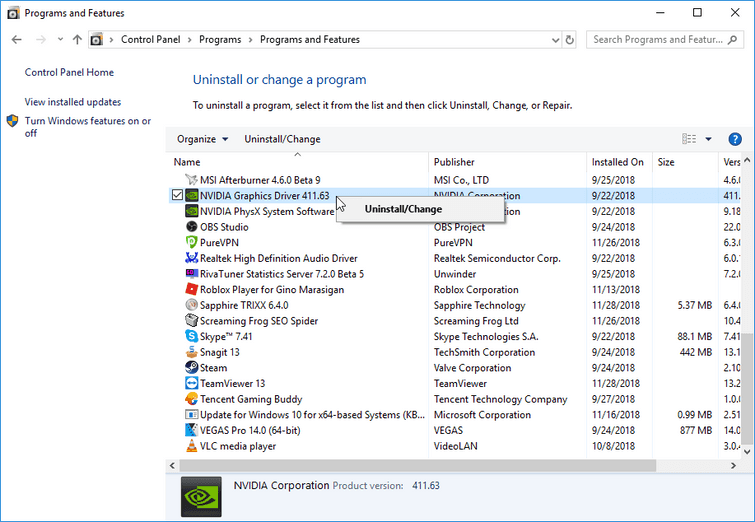Click the PureVPN shield icon
This screenshot has height=522, width=755.
click(192, 243)
